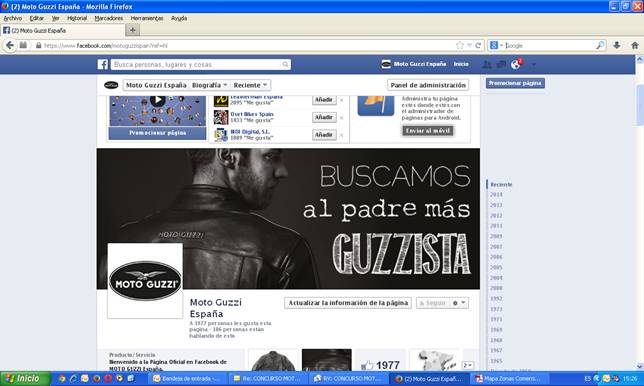Open the friend requests icon

pyautogui.click(x=487, y=64)
